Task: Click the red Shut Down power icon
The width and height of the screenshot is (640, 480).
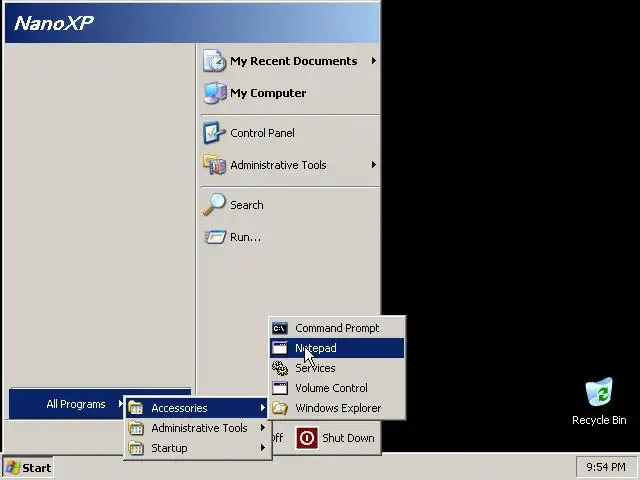Action: click(307, 438)
